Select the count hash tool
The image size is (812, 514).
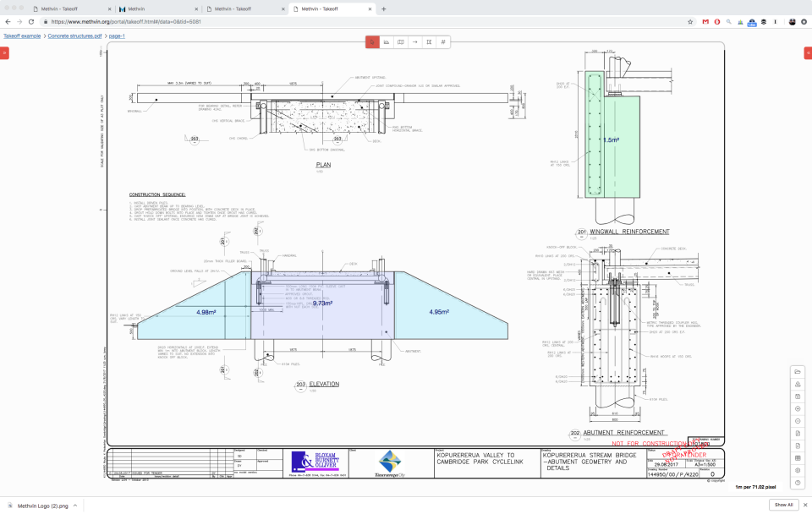click(x=443, y=41)
